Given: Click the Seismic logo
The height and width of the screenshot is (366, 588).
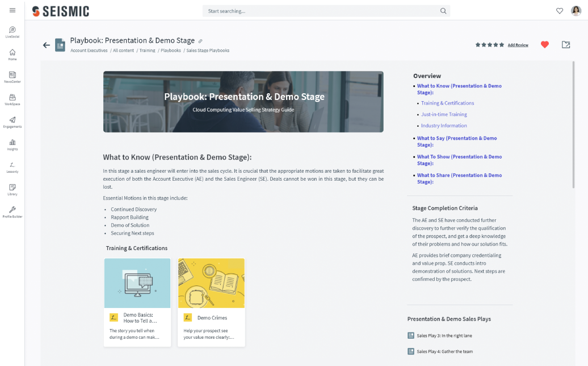Looking at the screenshot, I should (x=61, y=11).
